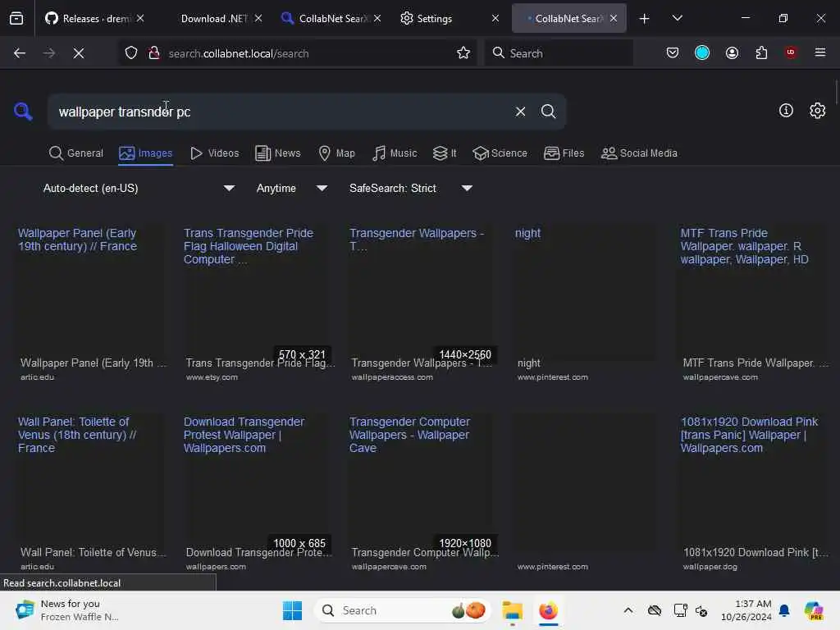Select the Videos search category
The height and width of the screenshot is (630, 840).
point(215,153)
